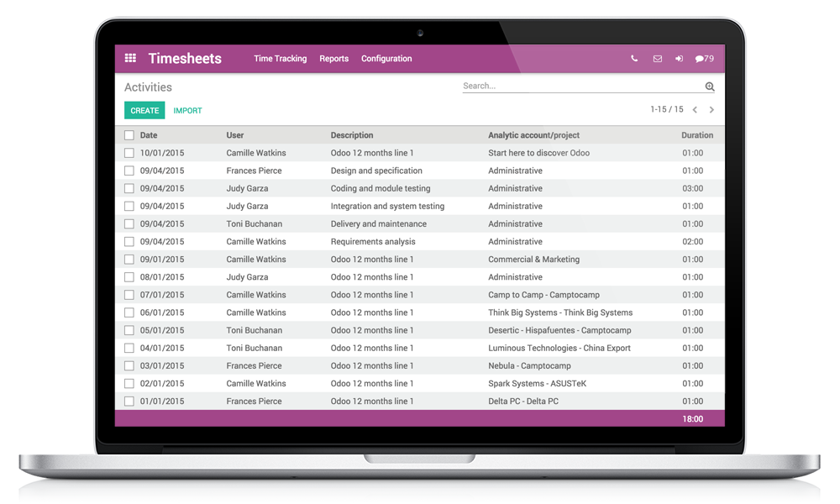
Task: Open the chat bubble with 79 conversations
Action: [705, 59]
